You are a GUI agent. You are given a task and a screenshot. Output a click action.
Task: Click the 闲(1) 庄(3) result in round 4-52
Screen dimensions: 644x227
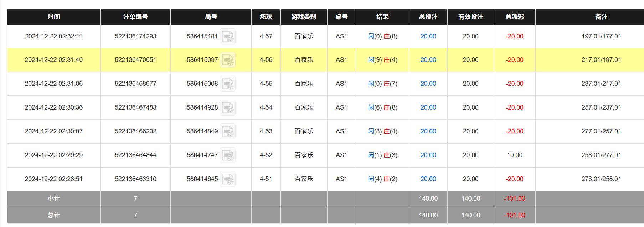tap(382, 155)
